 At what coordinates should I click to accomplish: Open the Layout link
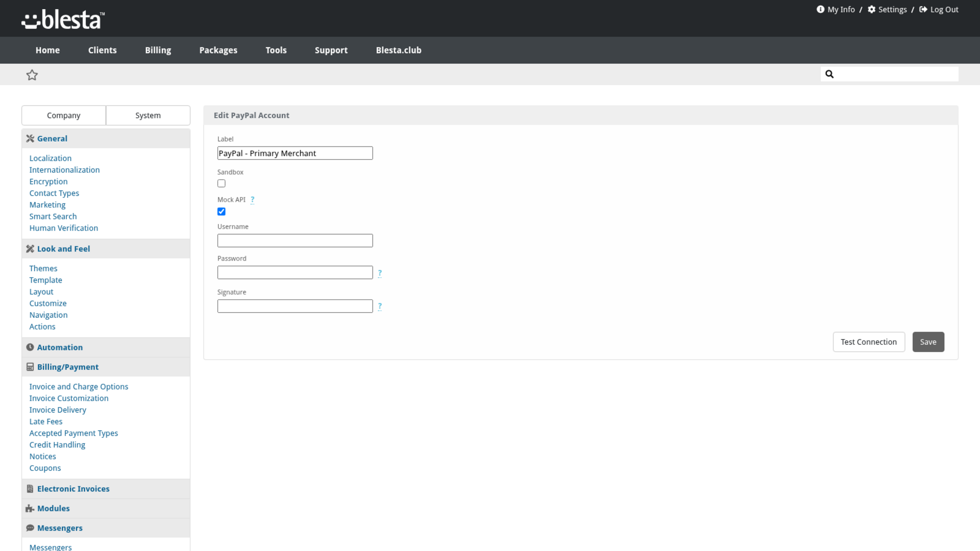(x=41, y=292)
